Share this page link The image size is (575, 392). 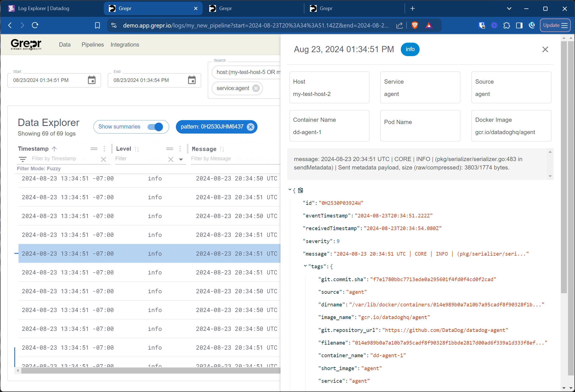[399, 26]
